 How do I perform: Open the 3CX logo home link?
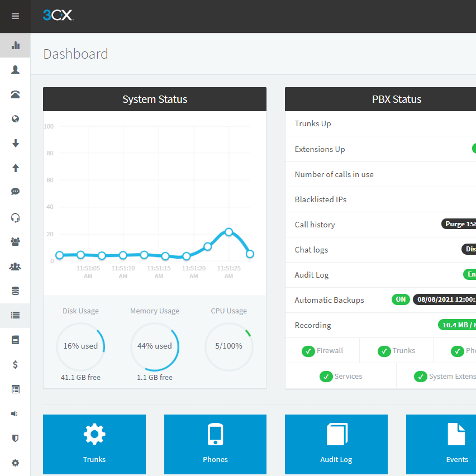click(58, 15)
